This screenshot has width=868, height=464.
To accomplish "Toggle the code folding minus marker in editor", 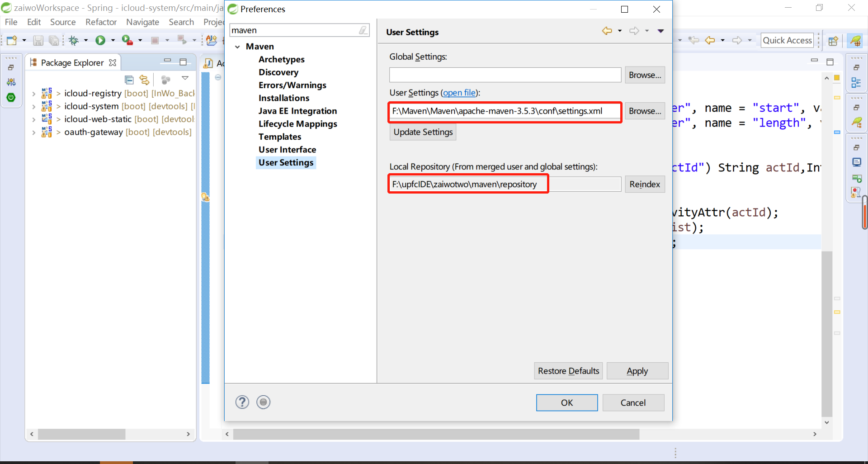I will click(218, 77).
